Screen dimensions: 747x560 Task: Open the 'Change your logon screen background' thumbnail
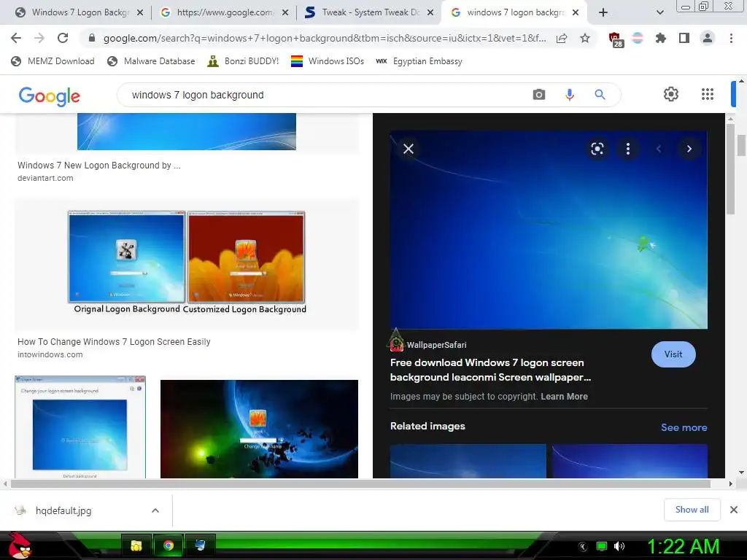(80, 427)
